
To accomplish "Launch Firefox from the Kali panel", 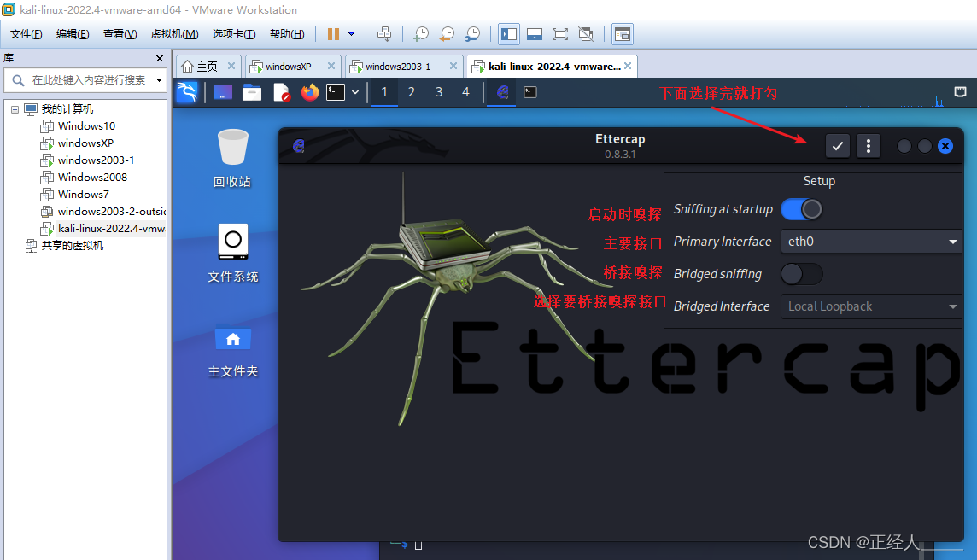I will point(310,92).
